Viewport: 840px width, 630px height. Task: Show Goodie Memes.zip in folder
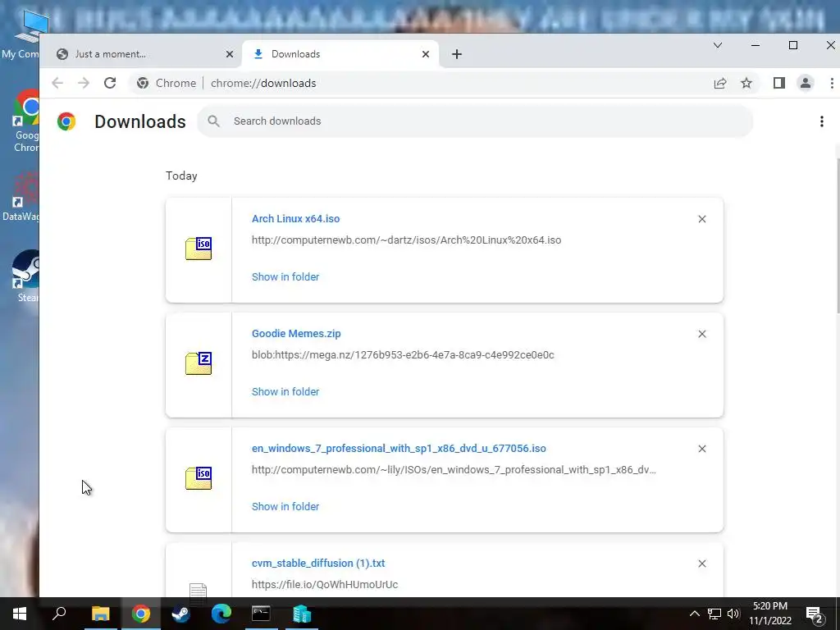coord(285,391)
